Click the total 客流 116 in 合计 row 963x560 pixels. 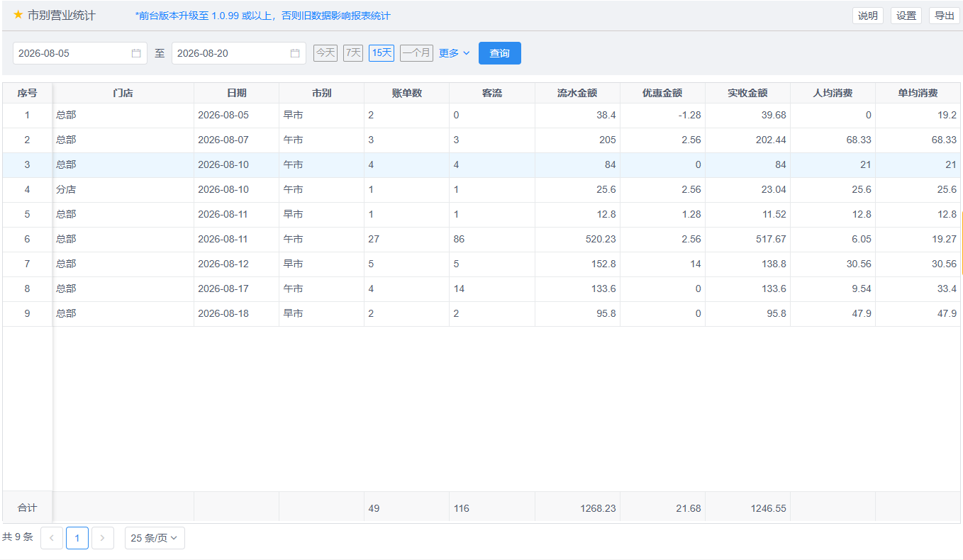(x=462, y=508)
